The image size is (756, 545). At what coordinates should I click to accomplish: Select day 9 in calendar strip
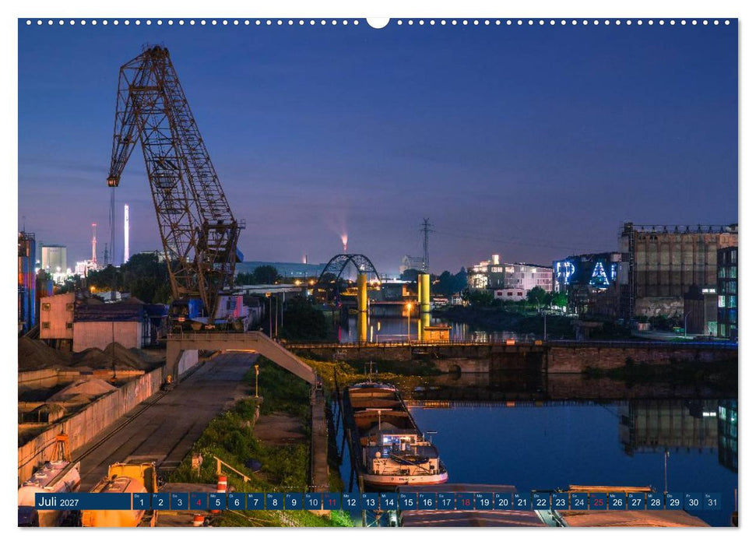pyautogui.click(x=294, y=501)
